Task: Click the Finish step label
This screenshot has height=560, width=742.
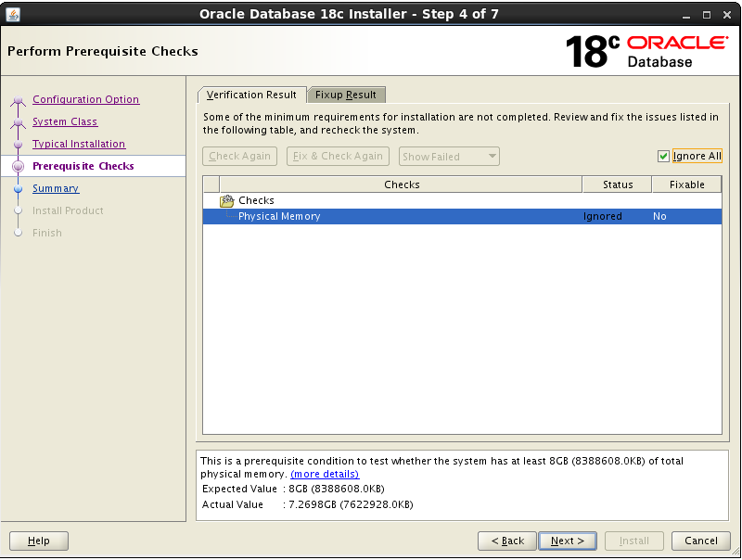Action: [x=47, y=233]
